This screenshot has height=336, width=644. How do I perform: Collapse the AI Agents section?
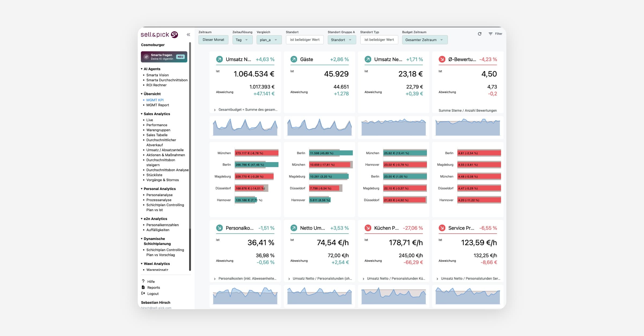[x=142, y=69]
